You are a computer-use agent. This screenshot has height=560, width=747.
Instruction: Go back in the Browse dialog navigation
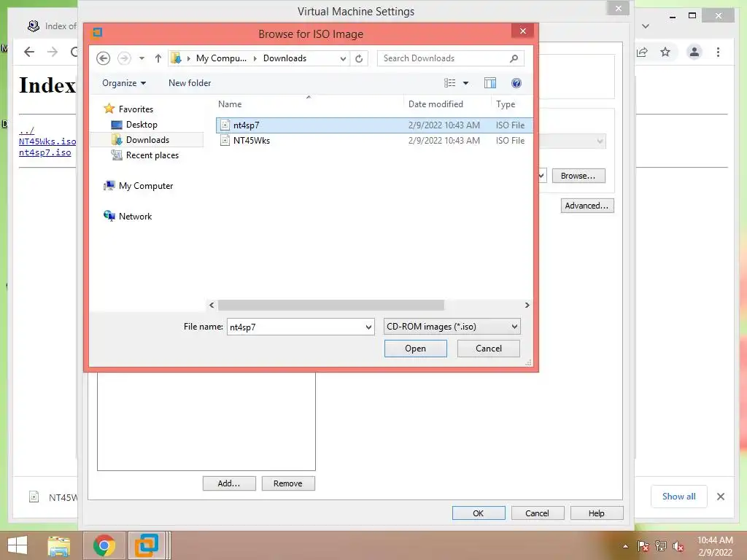click(103, 58)
